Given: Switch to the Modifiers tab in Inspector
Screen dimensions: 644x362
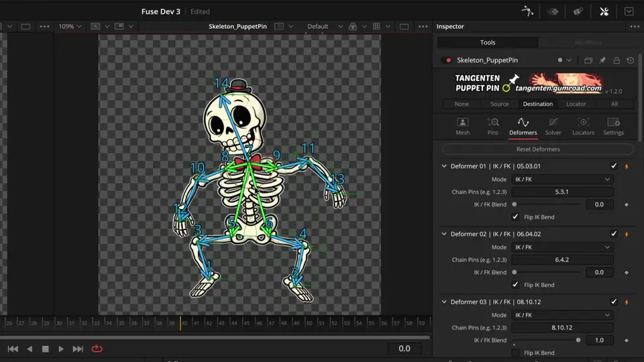Looking at the screenshot, I should pyautogui.click(x=588, y=42).
